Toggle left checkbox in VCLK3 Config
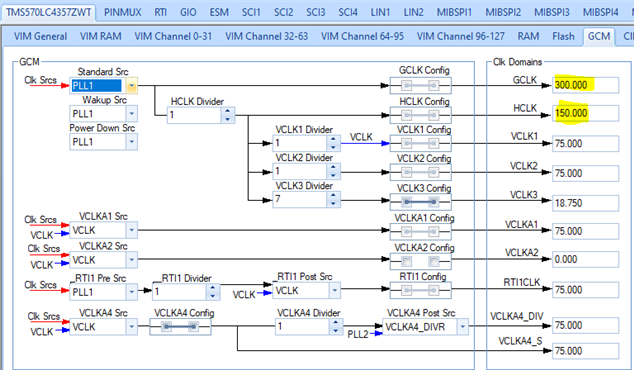This screenshot has width=634, height=370. pos(407,201)
